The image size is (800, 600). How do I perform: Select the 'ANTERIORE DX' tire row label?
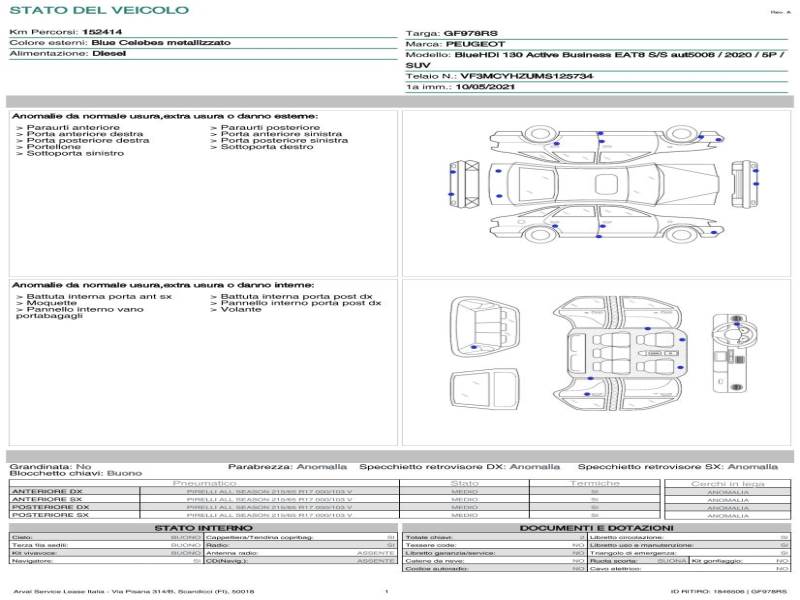point(47,492)
